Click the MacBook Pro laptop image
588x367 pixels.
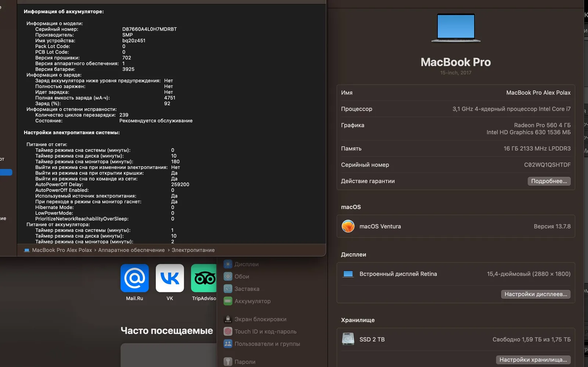click(456, 28)
